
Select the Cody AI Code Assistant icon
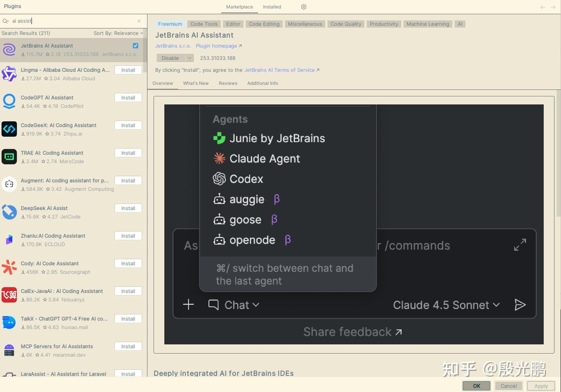9,267
